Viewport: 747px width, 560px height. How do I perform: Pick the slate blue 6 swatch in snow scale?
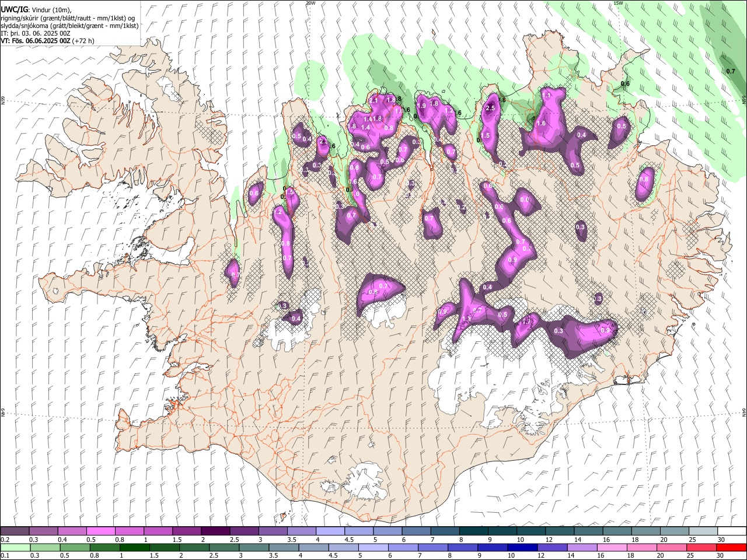tap(416, 531)
